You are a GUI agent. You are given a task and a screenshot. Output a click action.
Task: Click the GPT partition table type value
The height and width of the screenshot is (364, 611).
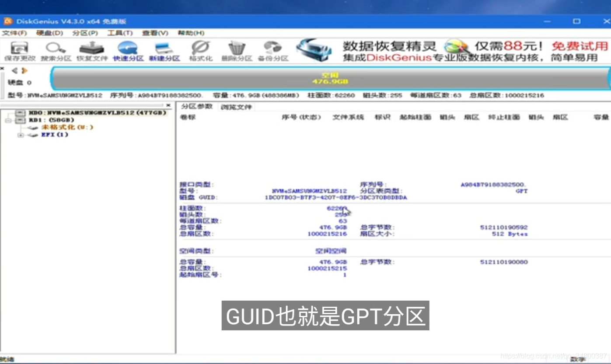[521, 191]
